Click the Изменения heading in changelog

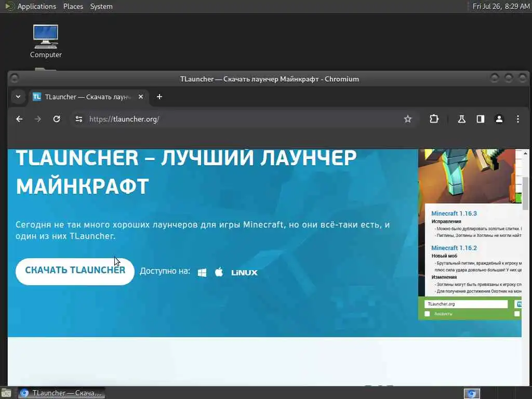(x=444, y=277)
